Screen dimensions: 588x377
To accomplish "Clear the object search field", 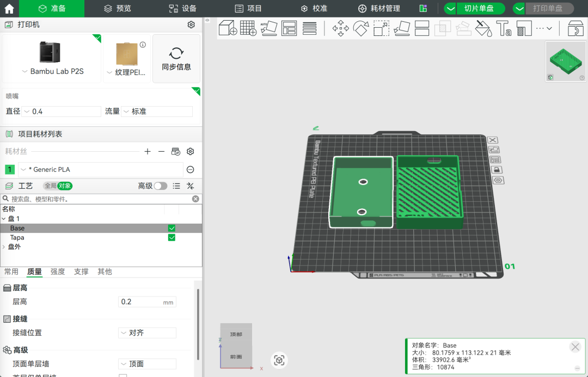I will click(195, 199).
